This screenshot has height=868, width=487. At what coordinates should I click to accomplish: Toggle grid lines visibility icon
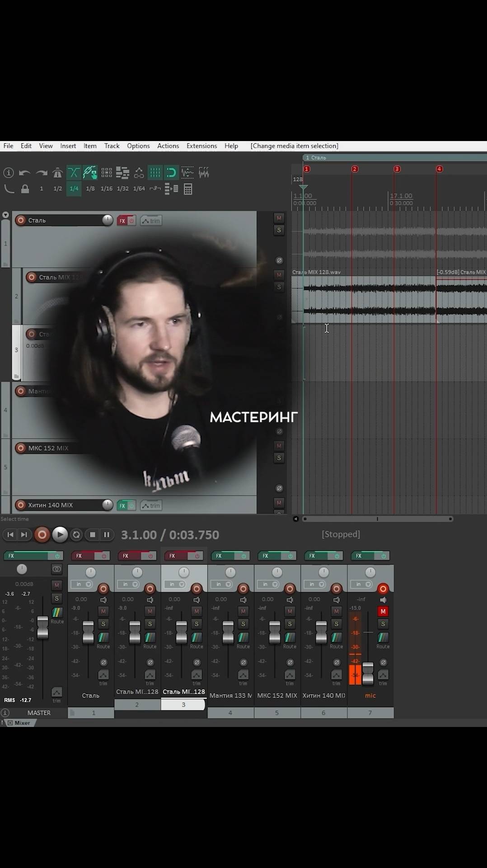click(155, 173)
